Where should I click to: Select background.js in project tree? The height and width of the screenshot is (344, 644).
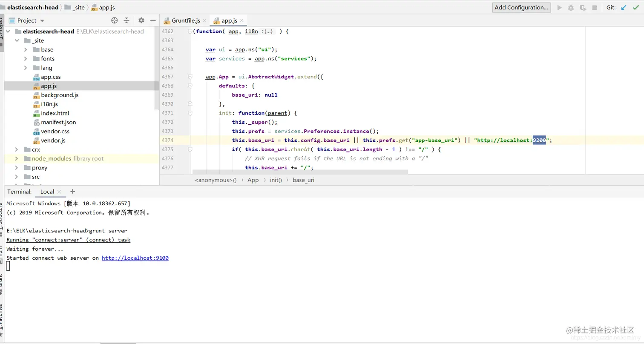(60, 95)
